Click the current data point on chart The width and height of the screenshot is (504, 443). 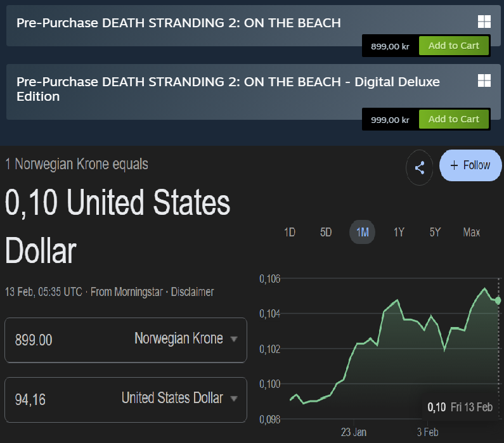click(x=498, y=300)
